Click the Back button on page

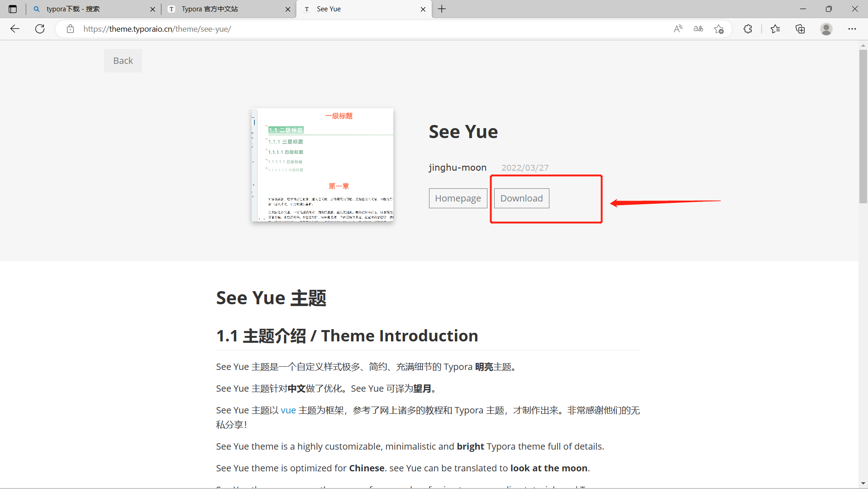[x=123, y=61]
